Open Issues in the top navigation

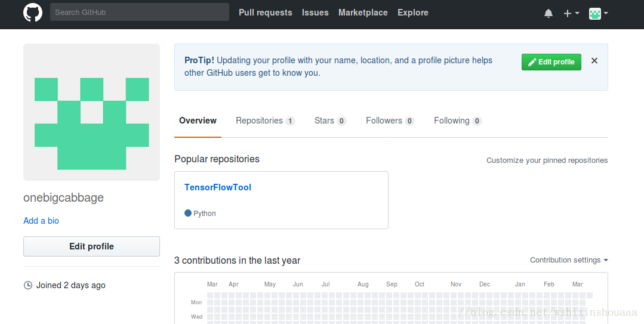[315, 13]
